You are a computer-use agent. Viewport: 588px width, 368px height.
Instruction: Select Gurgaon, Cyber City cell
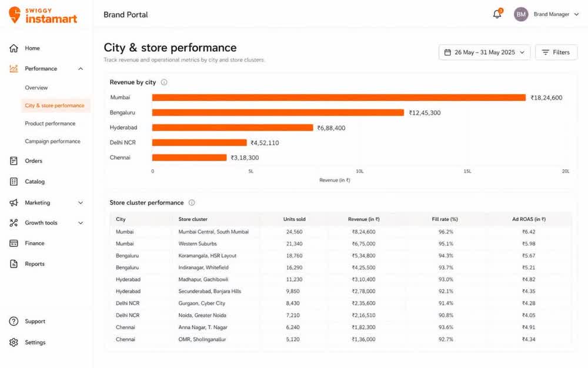202,303
